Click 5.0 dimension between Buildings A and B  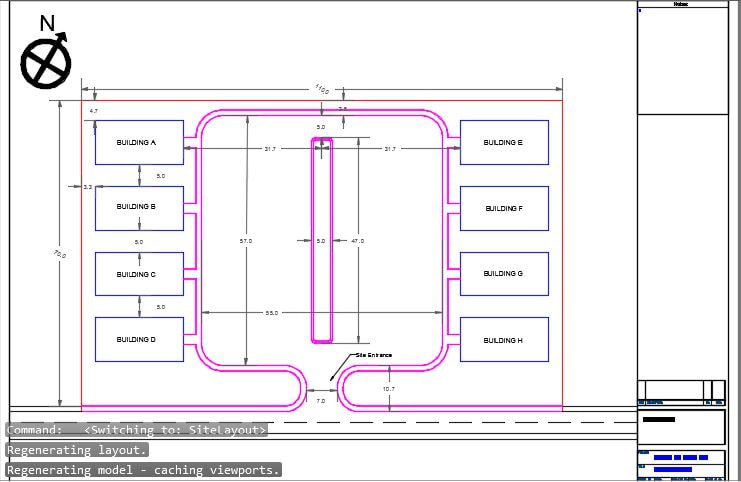click(161, 176)
